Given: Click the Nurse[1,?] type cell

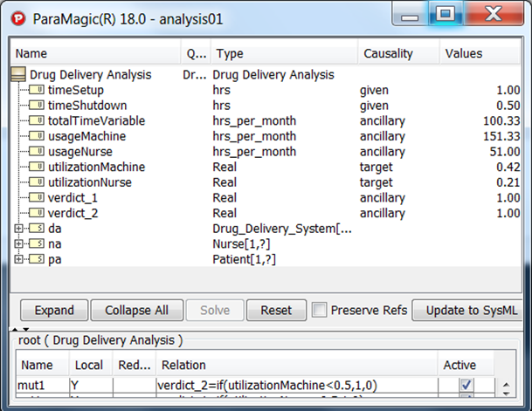Looking at the screenshot, I should [x=241, y=244].
